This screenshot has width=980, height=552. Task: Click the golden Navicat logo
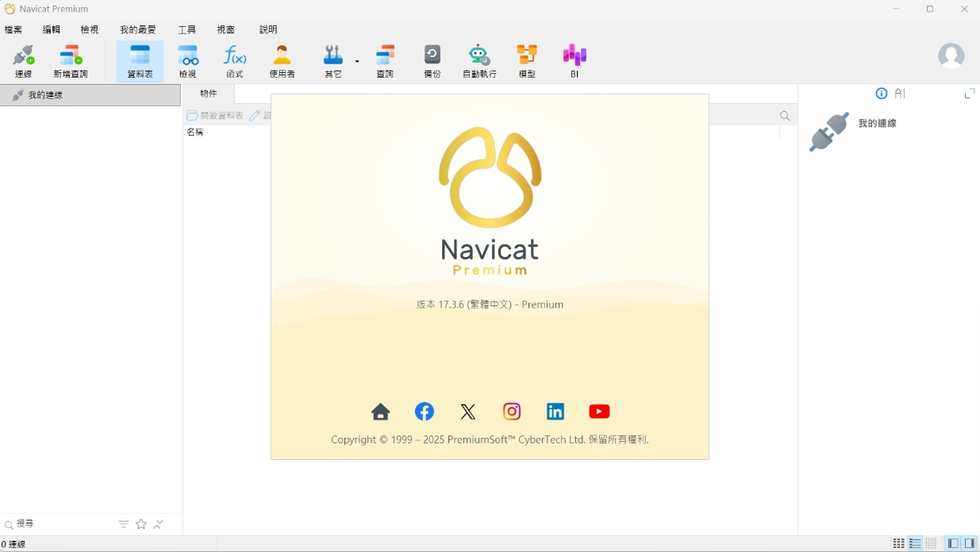(490, 178)
